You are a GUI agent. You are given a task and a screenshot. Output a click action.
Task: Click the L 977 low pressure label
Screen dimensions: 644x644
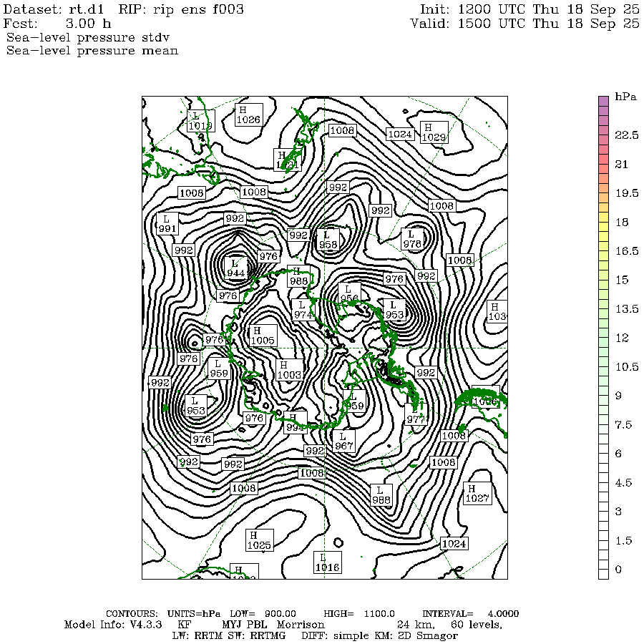pyautogui.click(x=416, y=414)
